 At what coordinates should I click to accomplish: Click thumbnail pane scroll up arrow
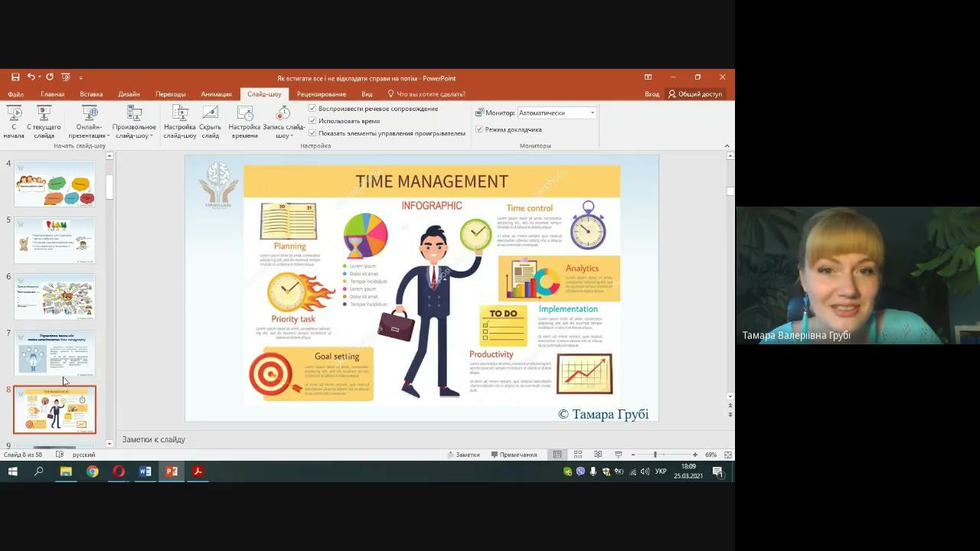point(109,156)
